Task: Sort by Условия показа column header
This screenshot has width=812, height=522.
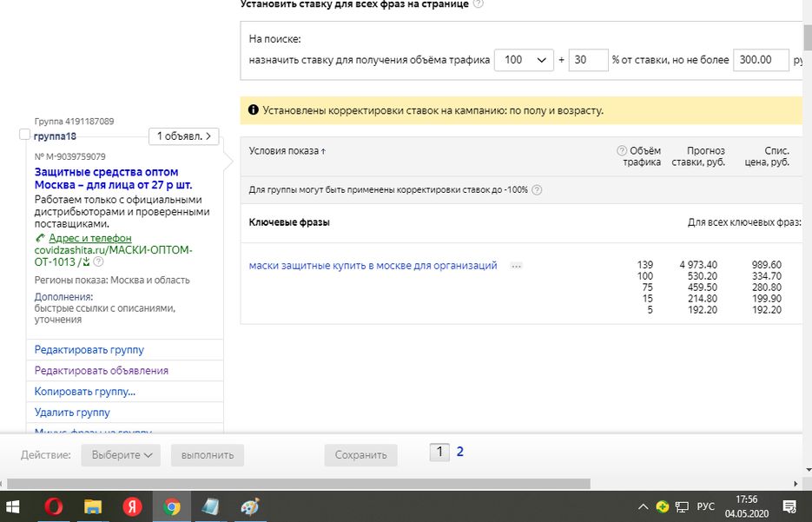Action: 287,151
